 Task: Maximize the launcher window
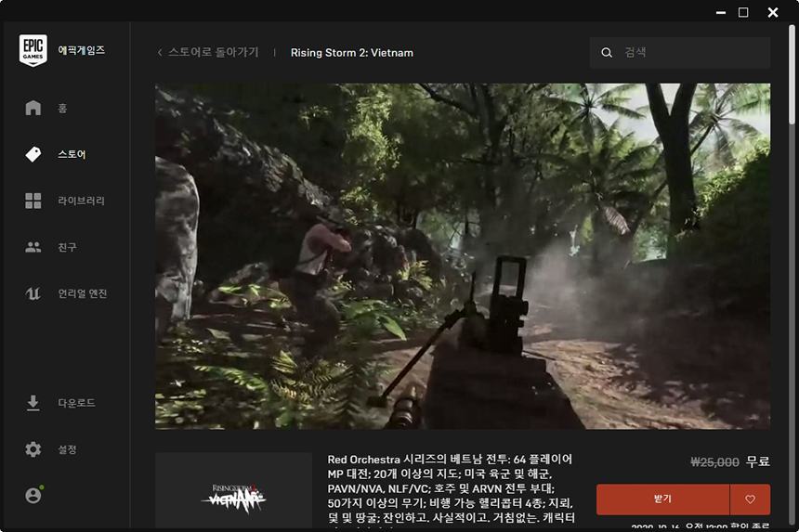click(x=743, y=12)
